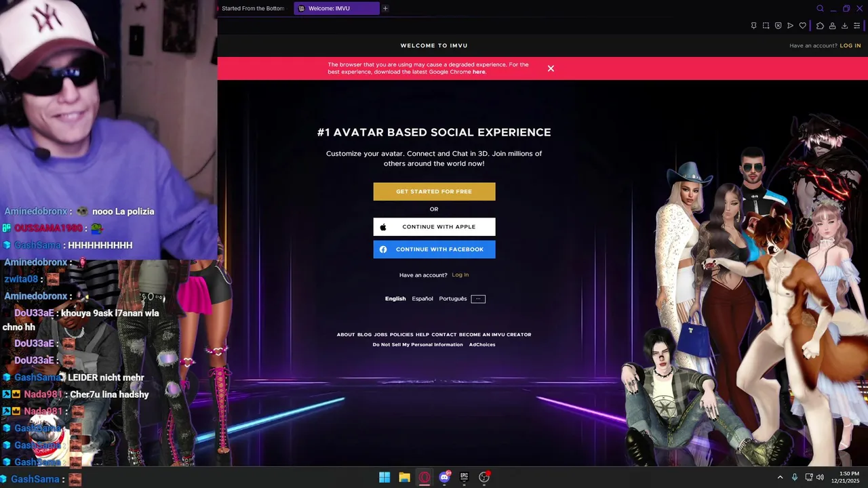Switch to the Started From the Bottom tab
This screenshot has width=868, height=488.
(252, 9)
